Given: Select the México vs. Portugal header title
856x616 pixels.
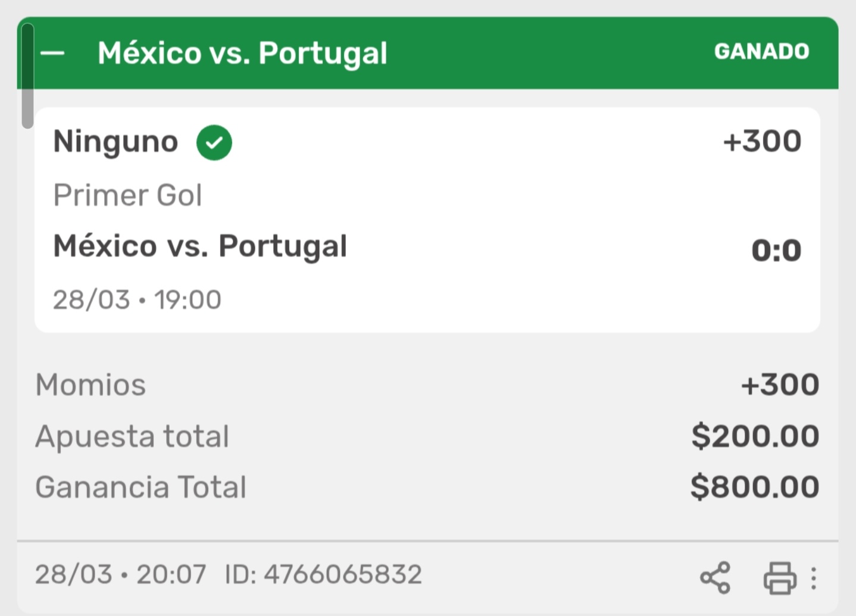Looking at the screenshot, I should tap(242, 53).
